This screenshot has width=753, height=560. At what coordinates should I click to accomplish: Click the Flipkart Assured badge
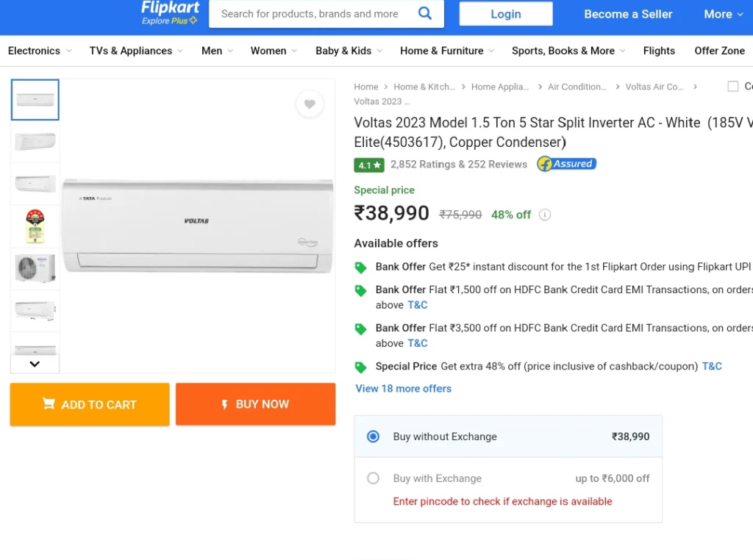tap(567, 164)
